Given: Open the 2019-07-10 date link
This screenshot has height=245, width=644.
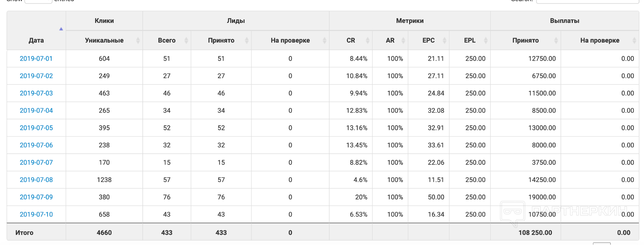Looking at the screenshot, I should coord(36,214).
